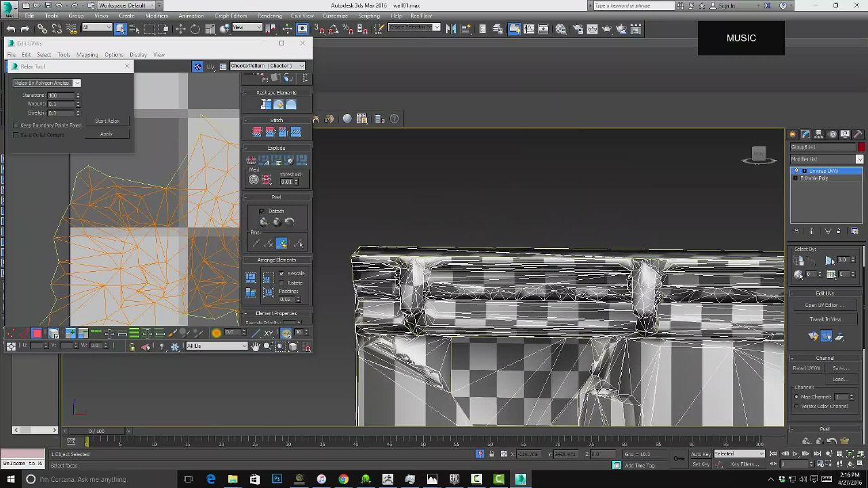Select Polygon mode in Edit UVWs
Screen dimensions: 868x488
pyautogui.click(x=37, y=333)
